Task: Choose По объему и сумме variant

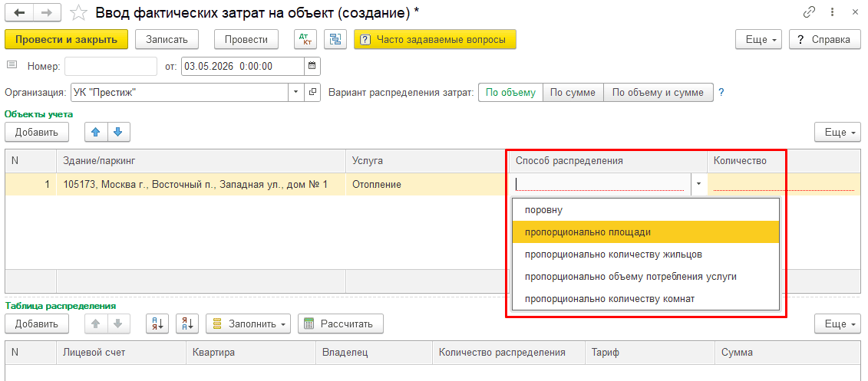Action: tap(658, 92)
